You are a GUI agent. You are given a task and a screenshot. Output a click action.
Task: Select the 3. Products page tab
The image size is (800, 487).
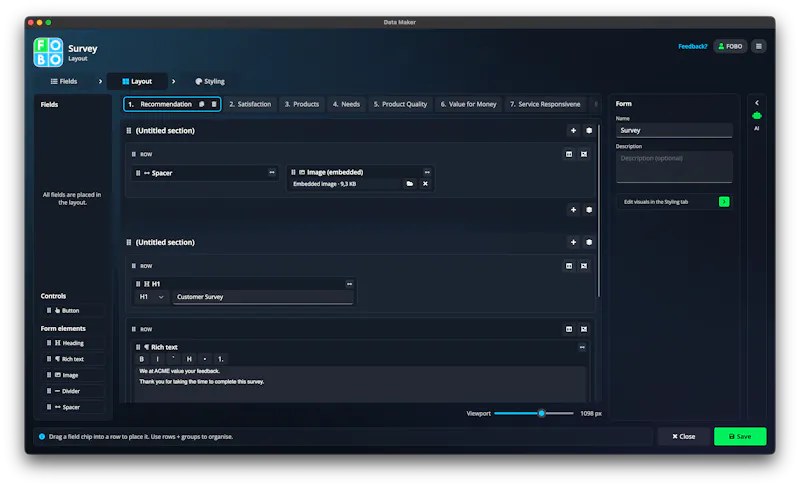[302, 104]
